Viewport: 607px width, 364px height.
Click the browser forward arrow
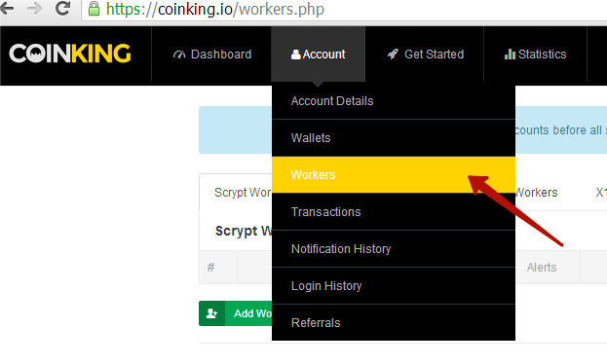(x=34, y=8)
